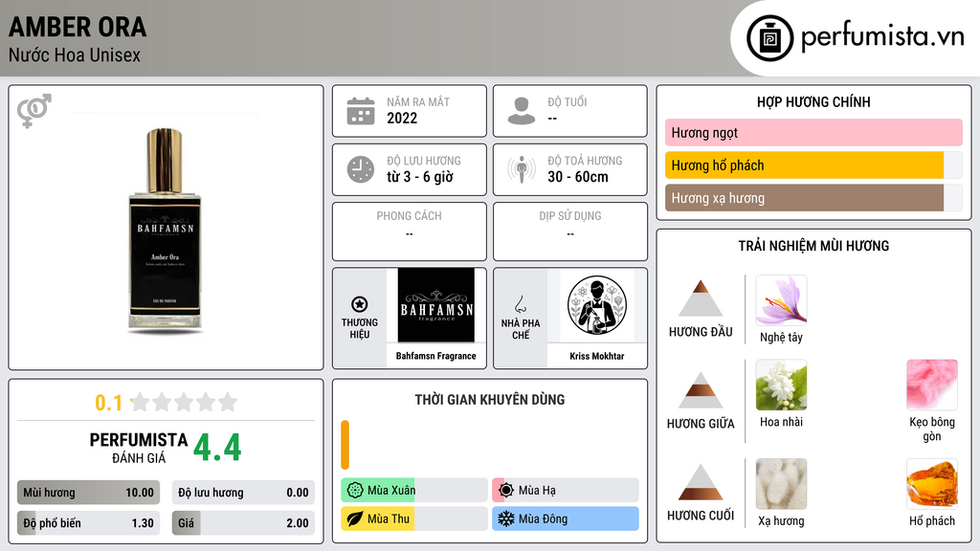Click the AMBER ORA title heading

(78, 27)
